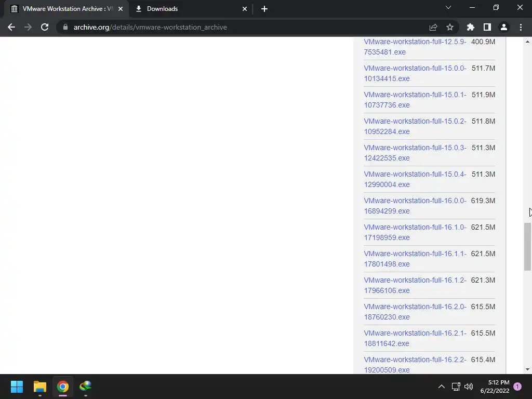Show hidden system tray icons
This screenshot has width=532, height=399.
tap(442, 387)
